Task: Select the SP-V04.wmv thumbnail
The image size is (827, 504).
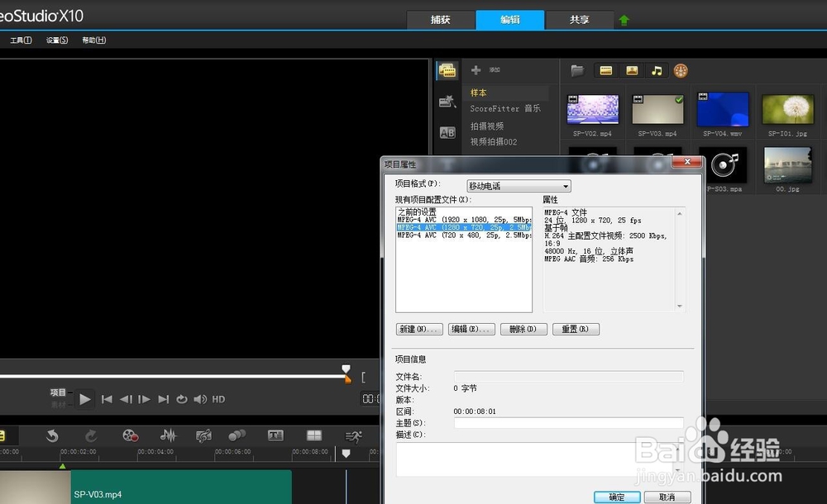Action: 723,110
